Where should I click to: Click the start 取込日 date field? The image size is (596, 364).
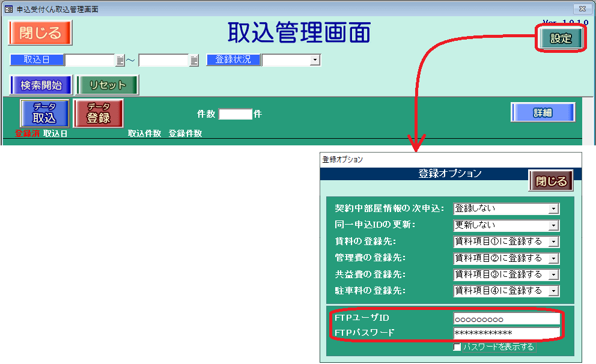pos(90,60)
